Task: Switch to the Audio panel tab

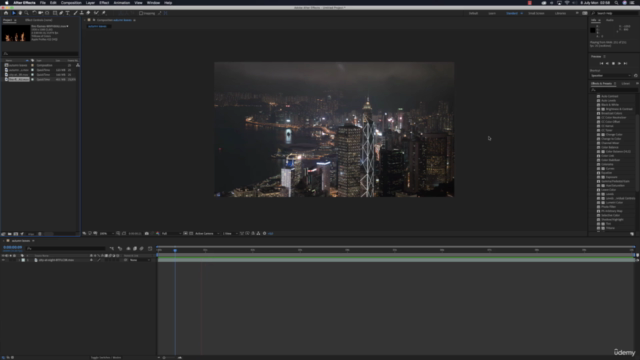Action: (610, 20)
